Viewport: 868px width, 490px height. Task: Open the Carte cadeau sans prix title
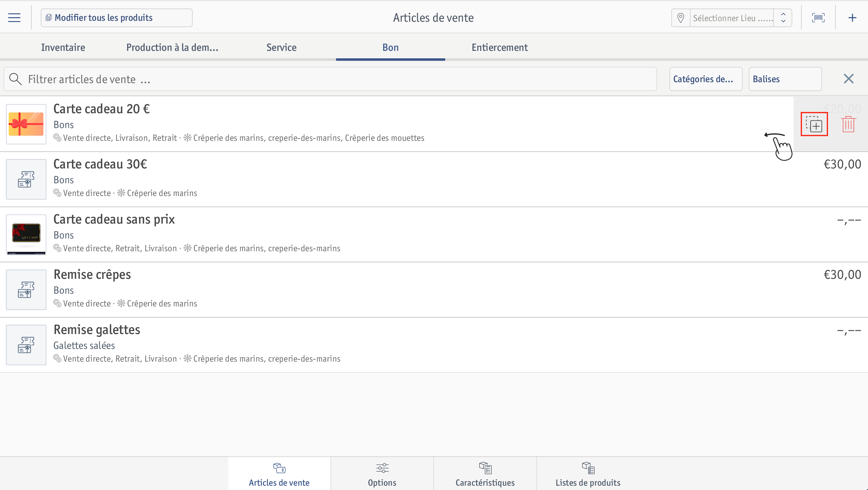(x=114, y=219)
